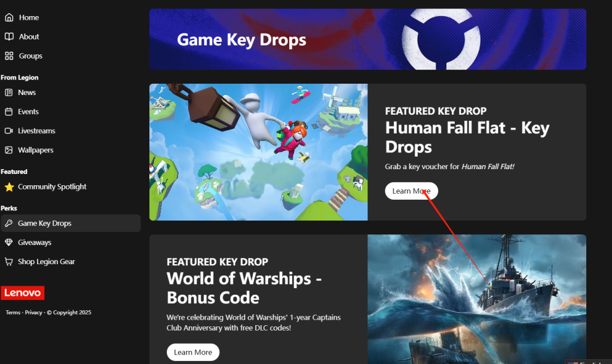Screen dimensions: 612x364
Task: Open the Giveaways menu item
Action: click(x=71, y=242)
